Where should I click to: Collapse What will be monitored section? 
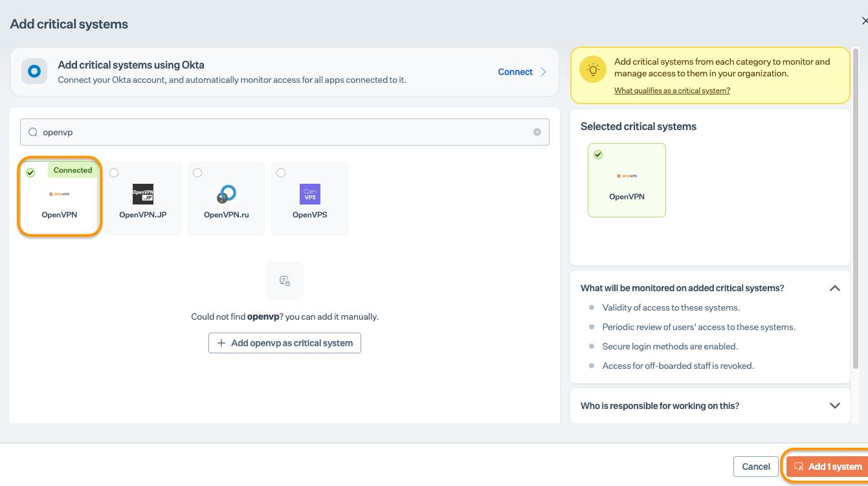coord(835,288)
